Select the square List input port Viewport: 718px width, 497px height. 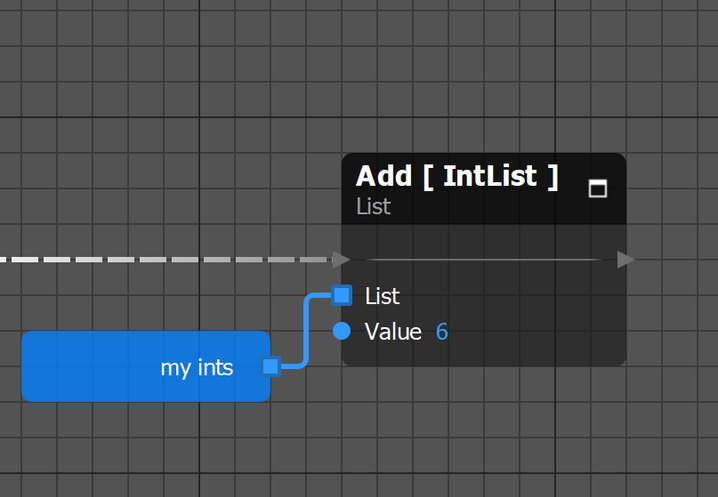[342, 295]
